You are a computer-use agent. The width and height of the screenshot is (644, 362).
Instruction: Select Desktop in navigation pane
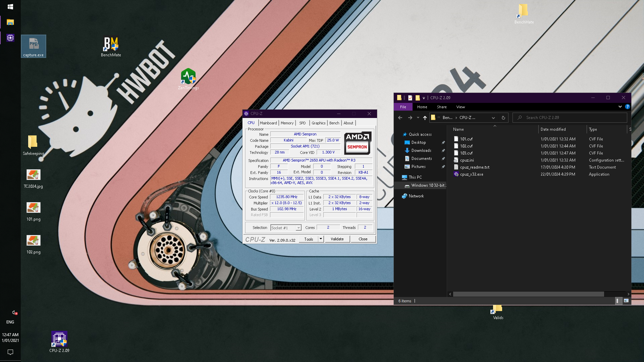pyautogui.click(x=418, y=142)
